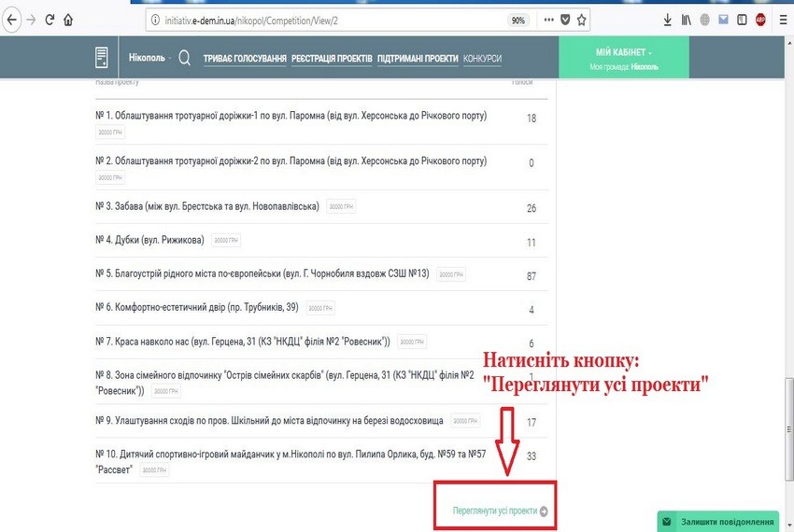Open the Firefox hamburger menu

[783, 21]
